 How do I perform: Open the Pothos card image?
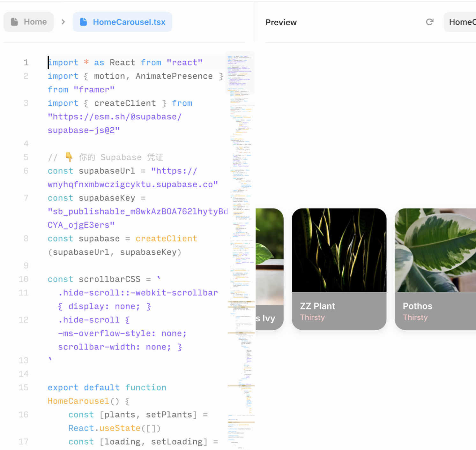coord(435,250)
